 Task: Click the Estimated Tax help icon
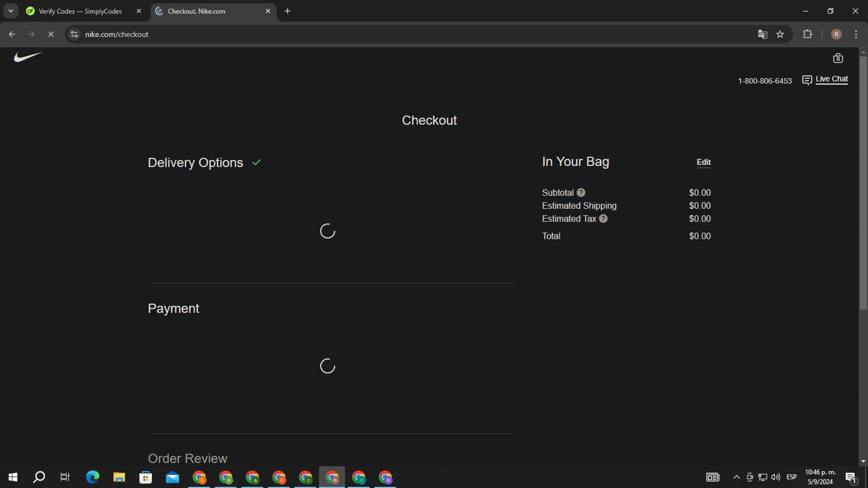(603, 219)
